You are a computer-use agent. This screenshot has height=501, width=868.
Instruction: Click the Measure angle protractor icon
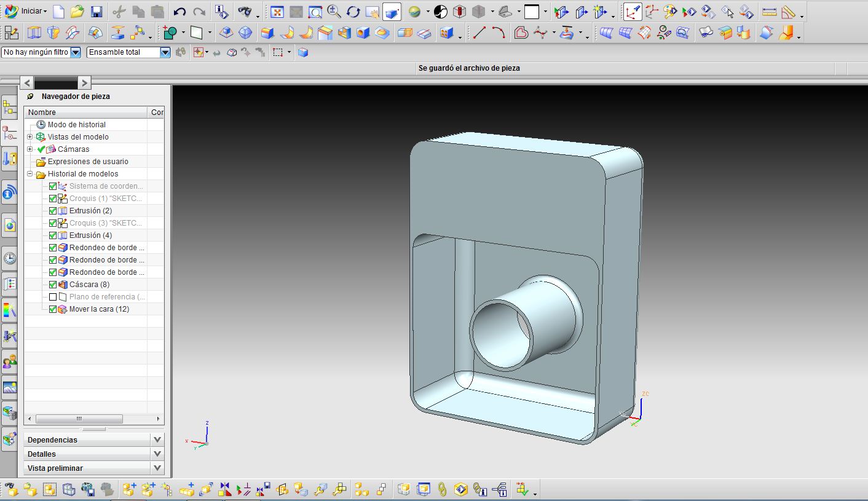[x=788, y=11]
